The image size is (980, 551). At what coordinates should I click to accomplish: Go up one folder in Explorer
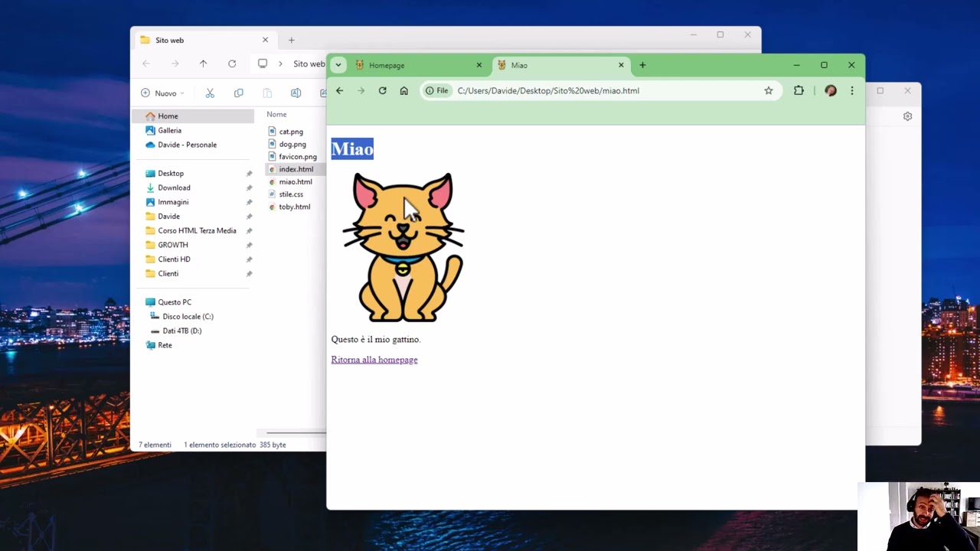click(x=203, y=64)
